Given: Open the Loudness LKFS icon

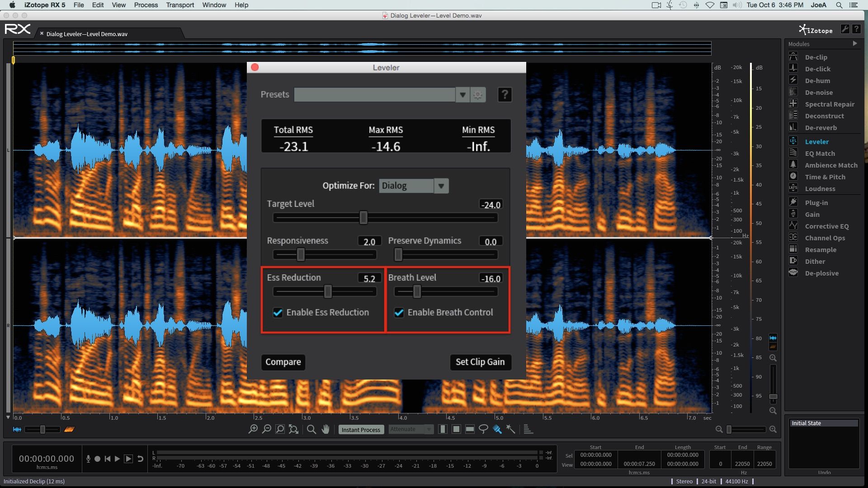Looking at the screenshot, I should (793, 188).
